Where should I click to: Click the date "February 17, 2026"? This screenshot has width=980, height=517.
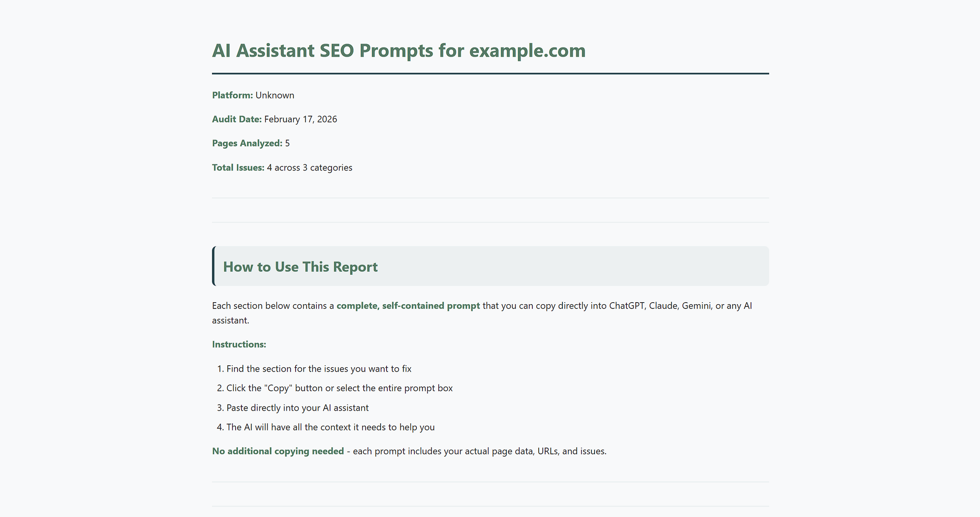point(300,119)
